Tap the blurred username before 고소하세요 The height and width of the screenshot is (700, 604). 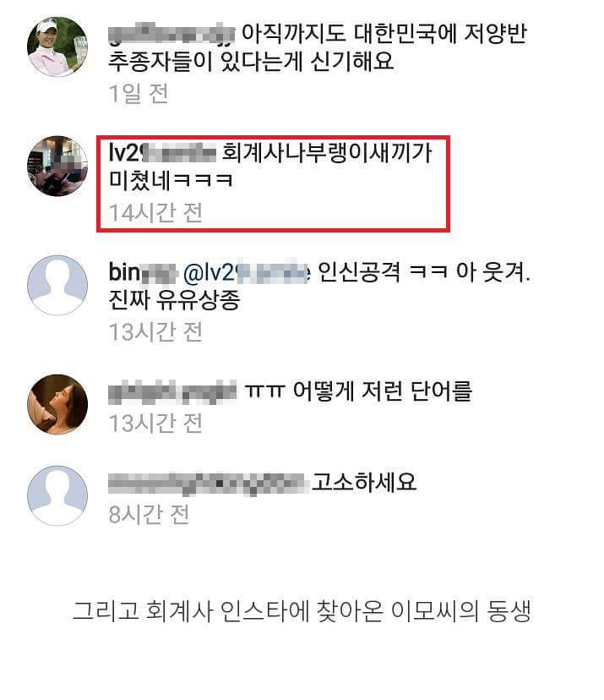click(x=208, y=484)
